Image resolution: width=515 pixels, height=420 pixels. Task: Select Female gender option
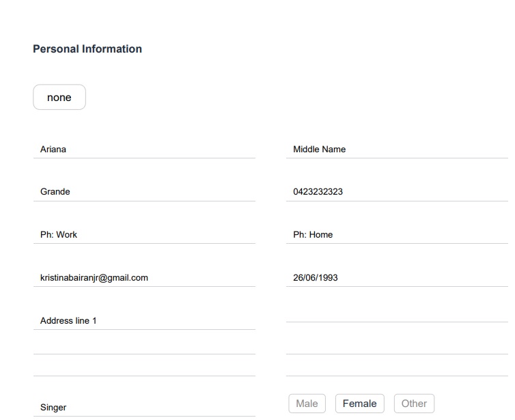click(x=360, y=404)
